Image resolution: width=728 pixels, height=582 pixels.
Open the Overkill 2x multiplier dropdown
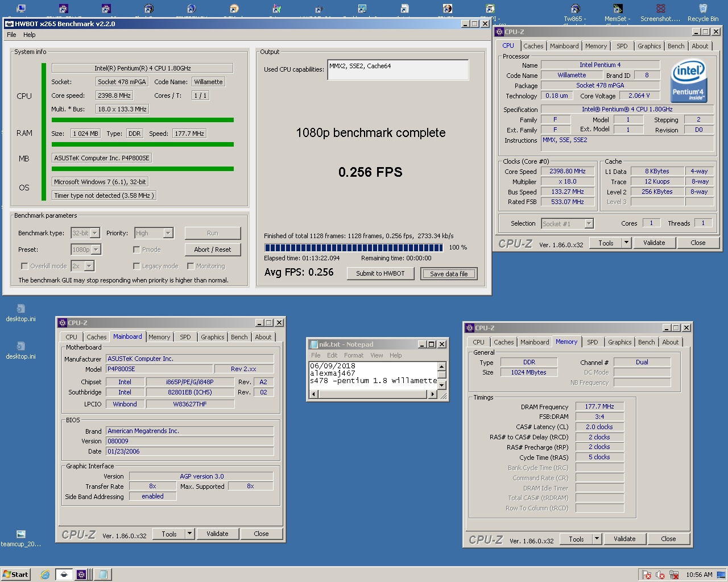(82, 266)
